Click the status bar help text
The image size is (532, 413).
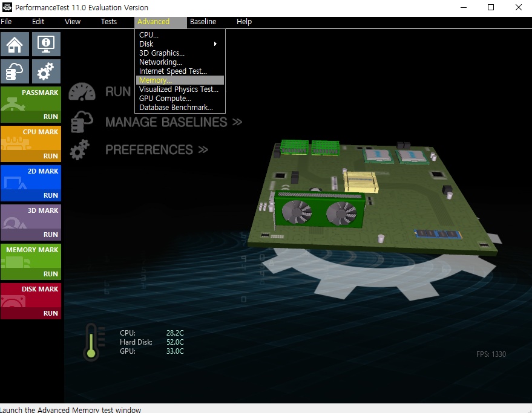point(71,409)
